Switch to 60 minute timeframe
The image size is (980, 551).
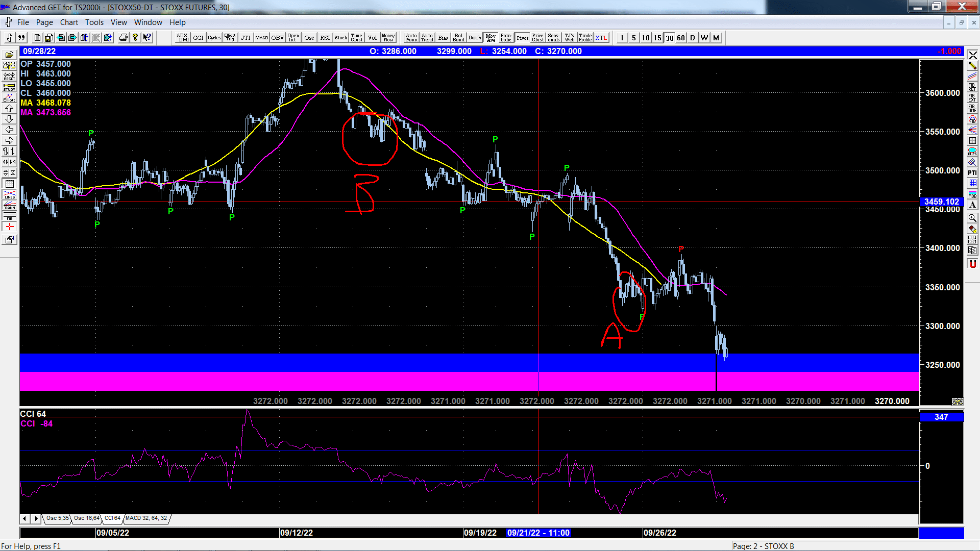(x=681, y=38)
